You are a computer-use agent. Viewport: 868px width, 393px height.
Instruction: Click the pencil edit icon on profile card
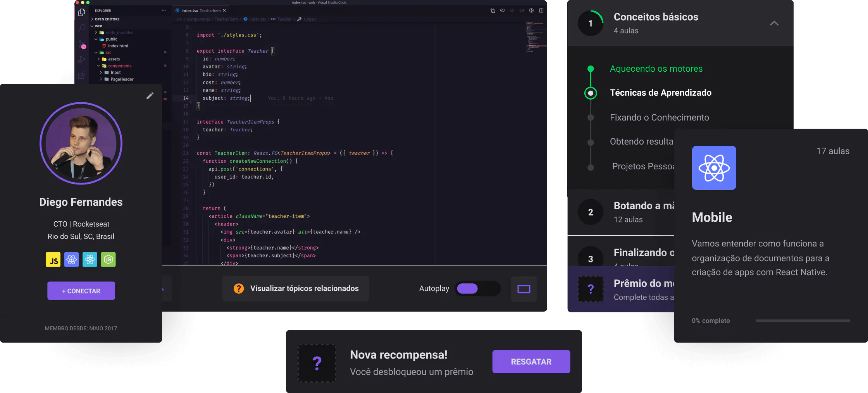tap(150, 96)
